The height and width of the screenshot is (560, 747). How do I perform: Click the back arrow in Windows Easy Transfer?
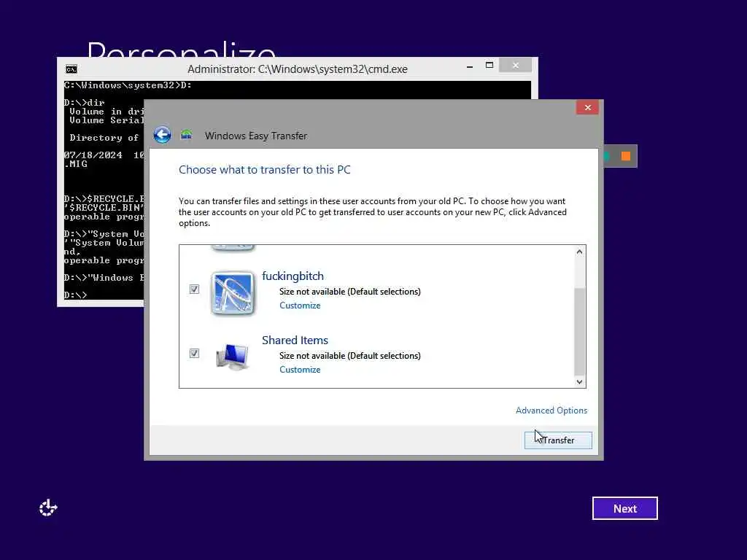[162, 135]
